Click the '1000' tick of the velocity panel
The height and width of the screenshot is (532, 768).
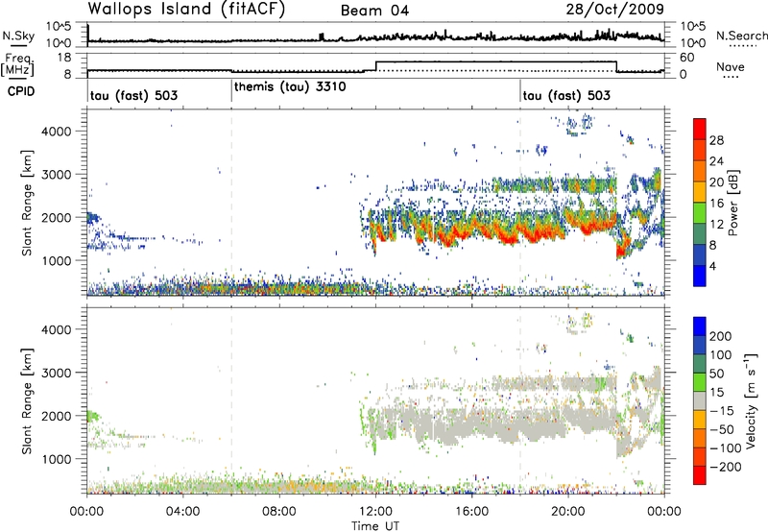tap(56, 459)
